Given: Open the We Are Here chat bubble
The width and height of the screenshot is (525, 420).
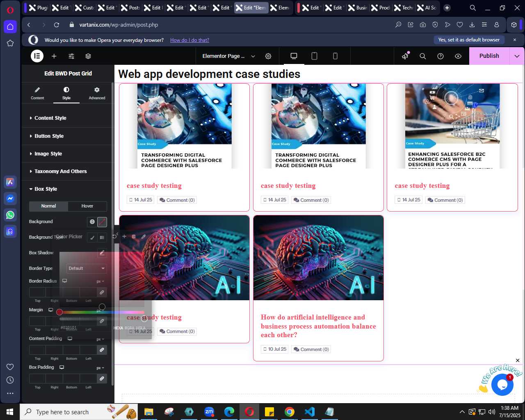Looking at the screenshot, I should point(502,384).
